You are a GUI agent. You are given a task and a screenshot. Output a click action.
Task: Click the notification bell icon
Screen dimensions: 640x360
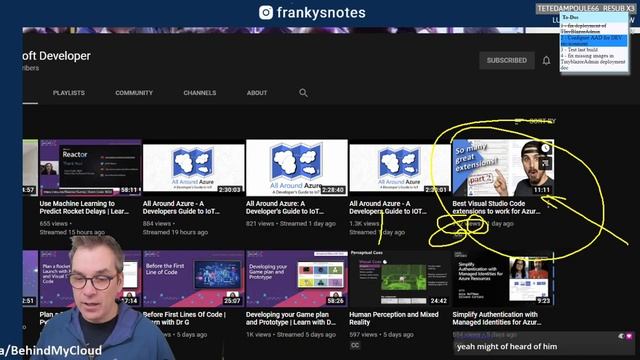pyautogui.click(x=546, y=61)
